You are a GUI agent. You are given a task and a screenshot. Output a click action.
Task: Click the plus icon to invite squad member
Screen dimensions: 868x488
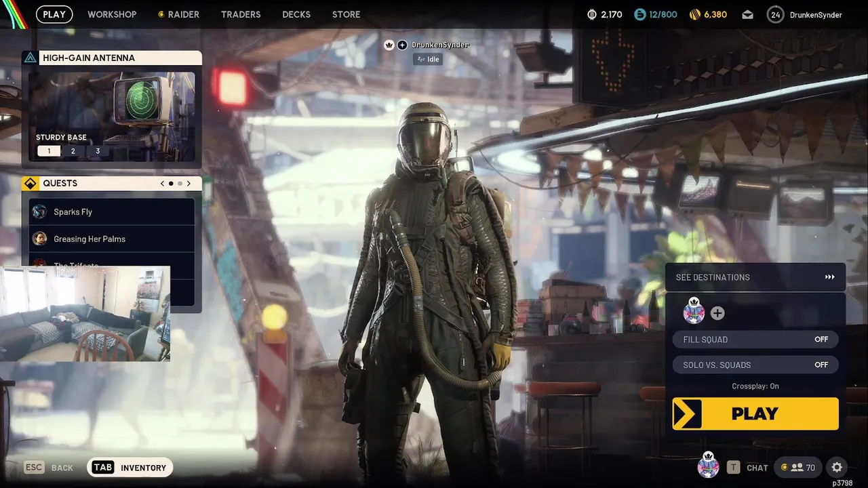click(717, 313)
